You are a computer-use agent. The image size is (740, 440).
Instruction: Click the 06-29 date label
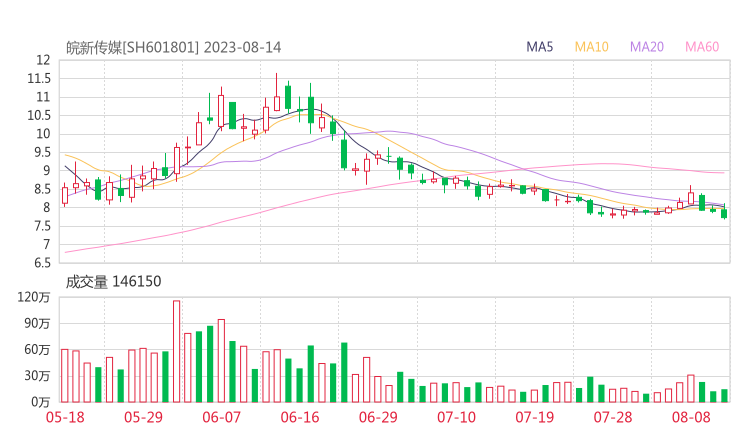click(x=378, y=417)
